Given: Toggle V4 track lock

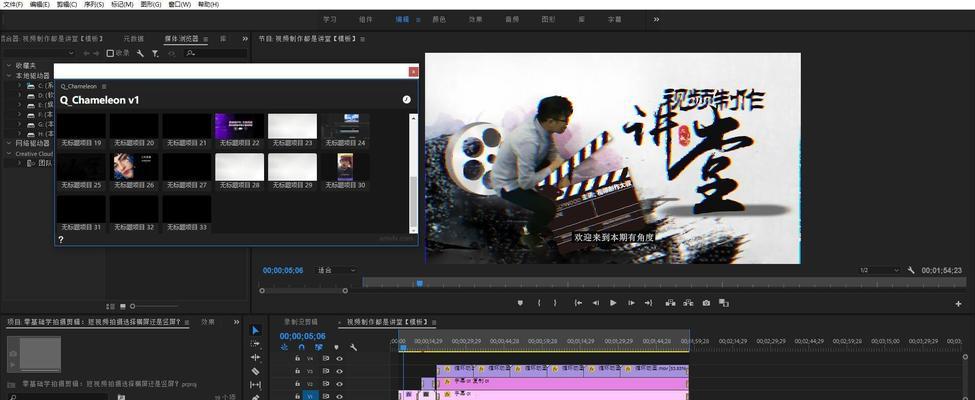Looking at the screenshot, I should pos(298,359).
